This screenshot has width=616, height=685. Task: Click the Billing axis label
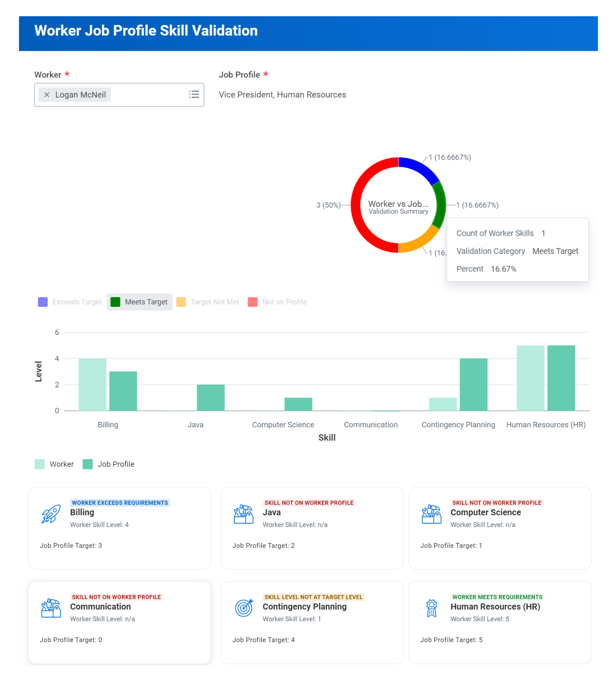[x=108, y=425]
